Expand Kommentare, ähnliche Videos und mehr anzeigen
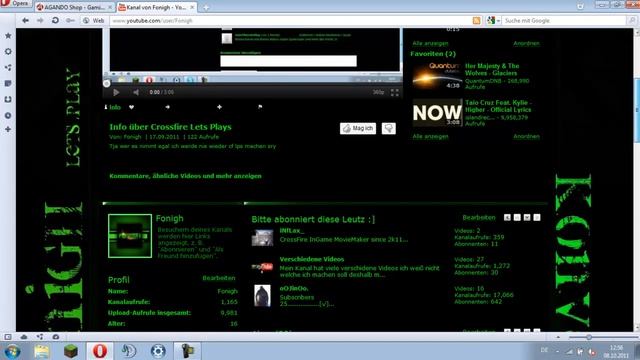Image resolution: width=640 pixels, height=360 pixels. pos(185,176)
